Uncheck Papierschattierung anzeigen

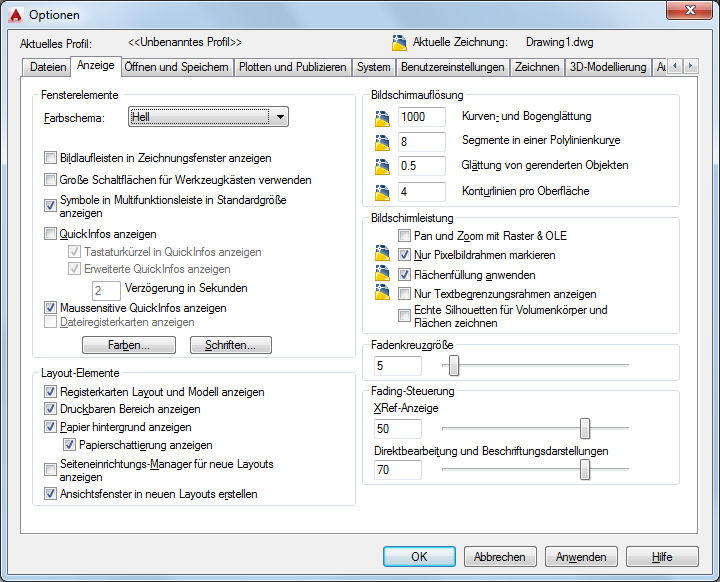coord(69,445)
